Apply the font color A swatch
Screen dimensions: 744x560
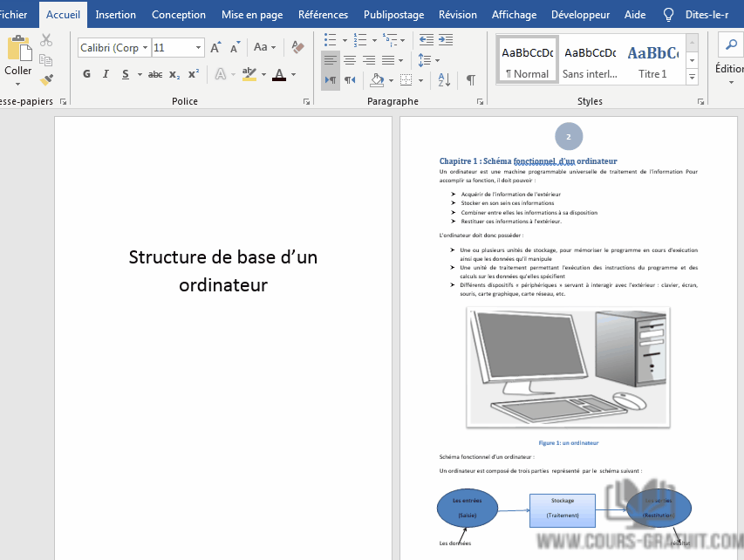click(x=279, y=74)
